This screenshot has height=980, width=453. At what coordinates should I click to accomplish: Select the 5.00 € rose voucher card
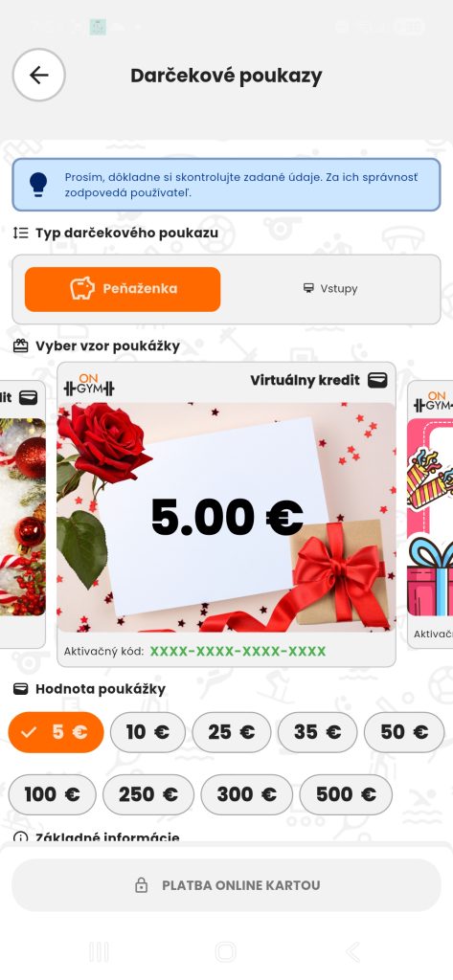(226, 514)
